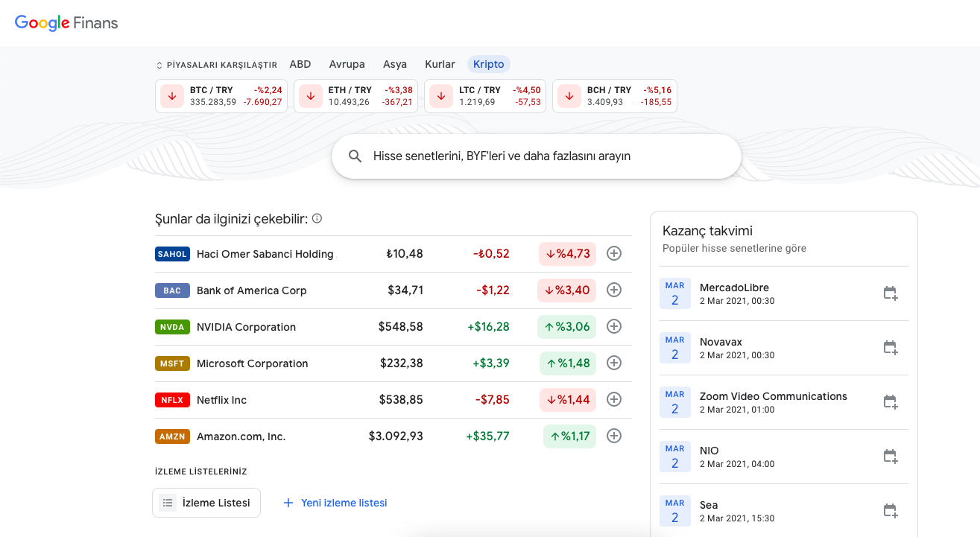This screenshot has width=980, height=537.
Task: Click the NVDA ticker badge
Action: [x=172, y=327]
